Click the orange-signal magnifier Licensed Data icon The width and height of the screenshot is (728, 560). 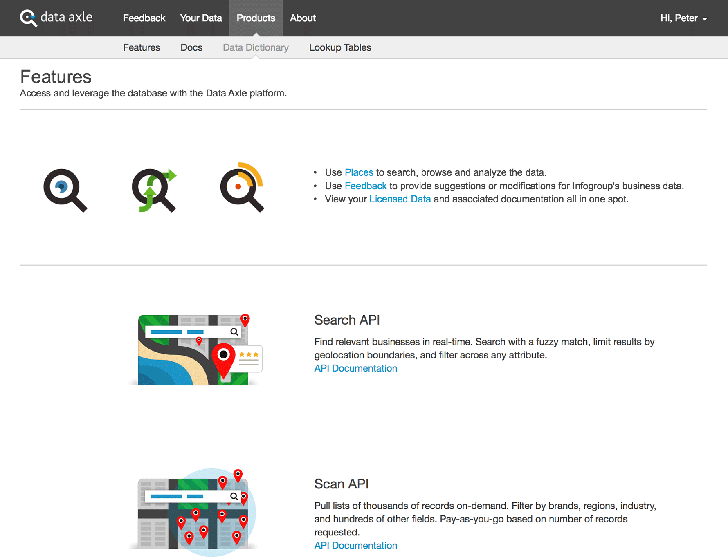coord(242,188)
